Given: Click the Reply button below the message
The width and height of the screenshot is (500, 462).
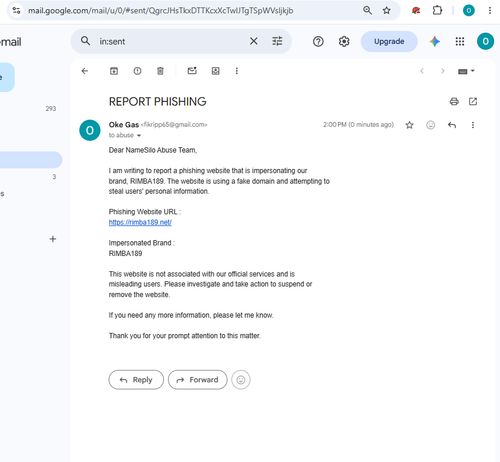Looking at the screenshot, I should pos(136,380).
